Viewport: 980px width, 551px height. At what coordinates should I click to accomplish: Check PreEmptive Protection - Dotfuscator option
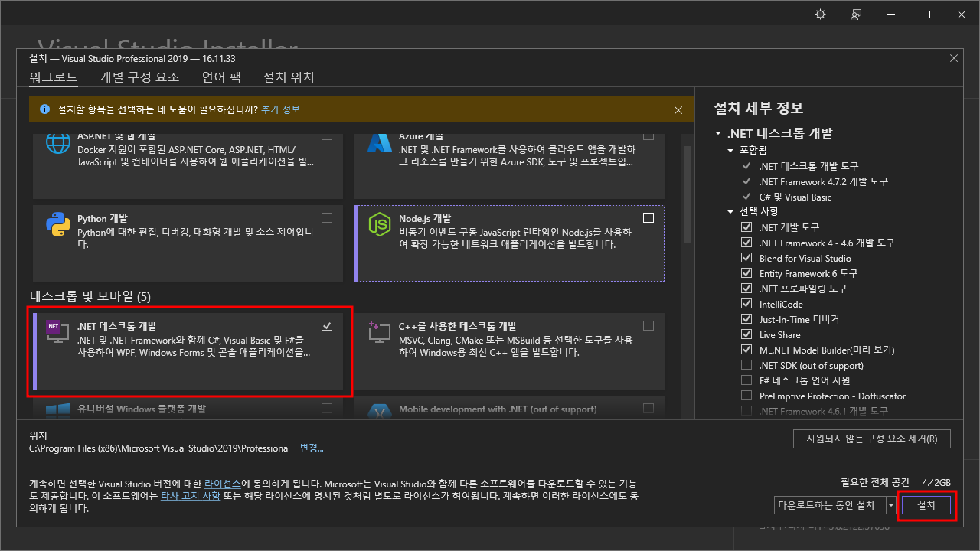click(x=746, y=396)
